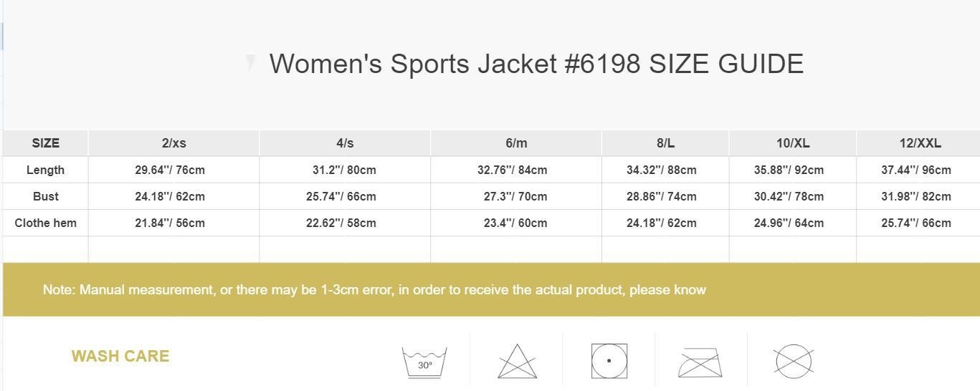The height and width of the screenshot is (391, 980).
Task: Click the 30° machine wash icon
Action: coord(424,362)
